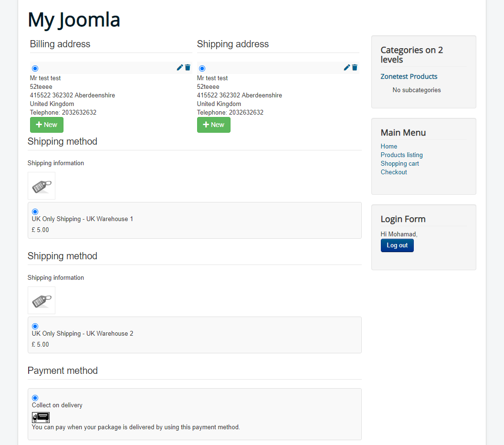Select Collect on delivery payment radio
Viewport: 504px width, 445px height.
click(x=35, y=398)
